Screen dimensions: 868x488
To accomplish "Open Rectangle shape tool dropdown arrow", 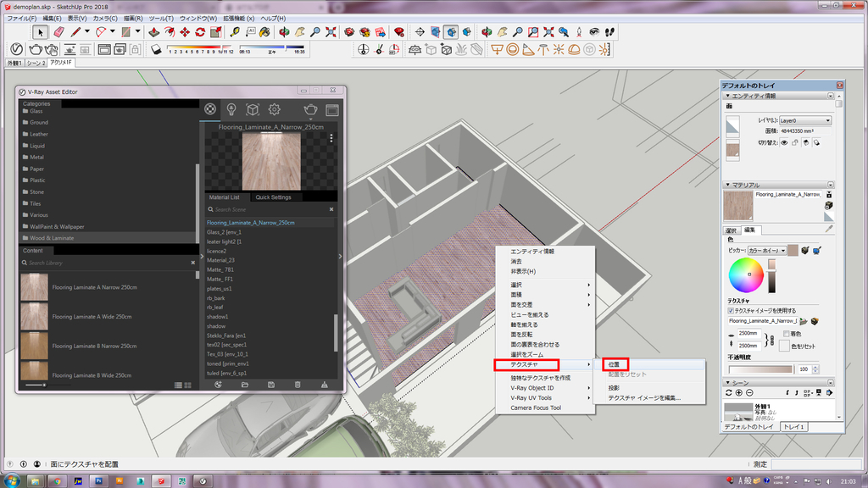I will [x=137, y=32].
